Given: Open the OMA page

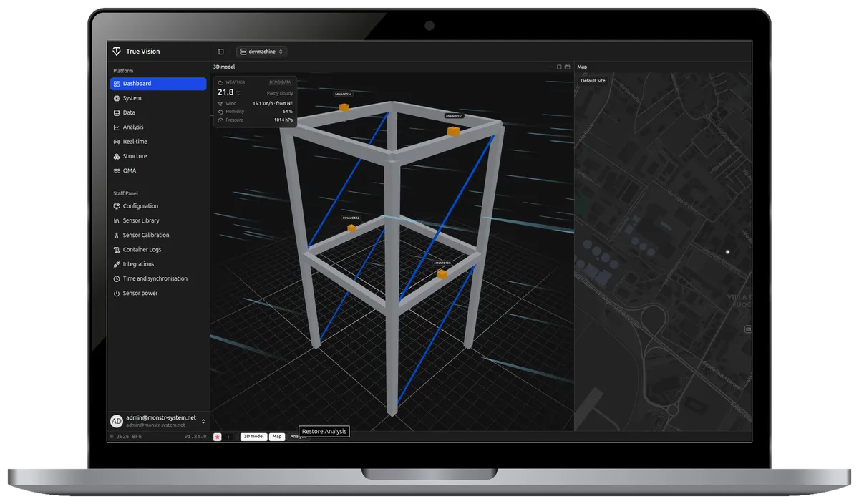Looking at the screenshot, I should point(158,170).
